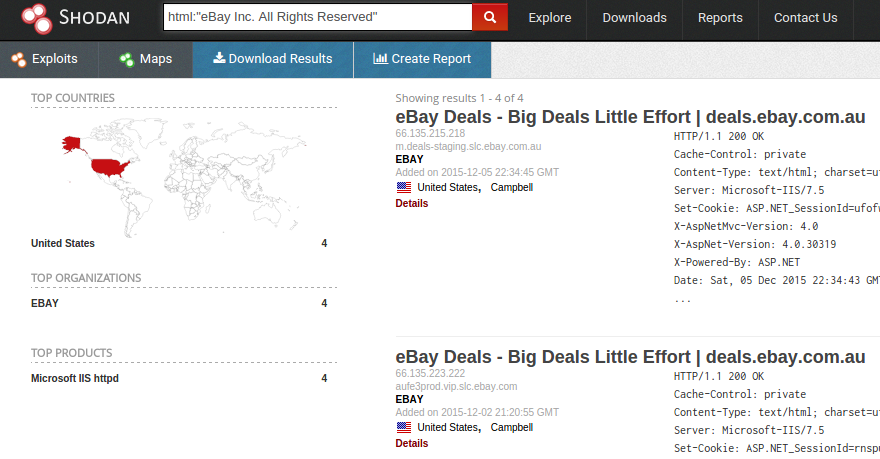Image resolution: width=880 pixels, height=459 pixels.
Task: Click the Download Results arrow icon
Action: [x=219, y=57]
